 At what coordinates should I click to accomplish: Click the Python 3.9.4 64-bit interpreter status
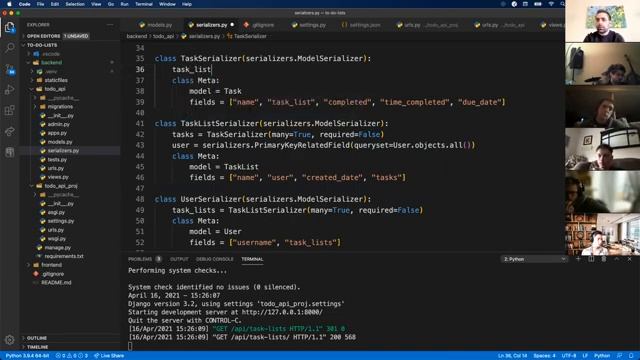pyautogui.click(x=27, y=356)
